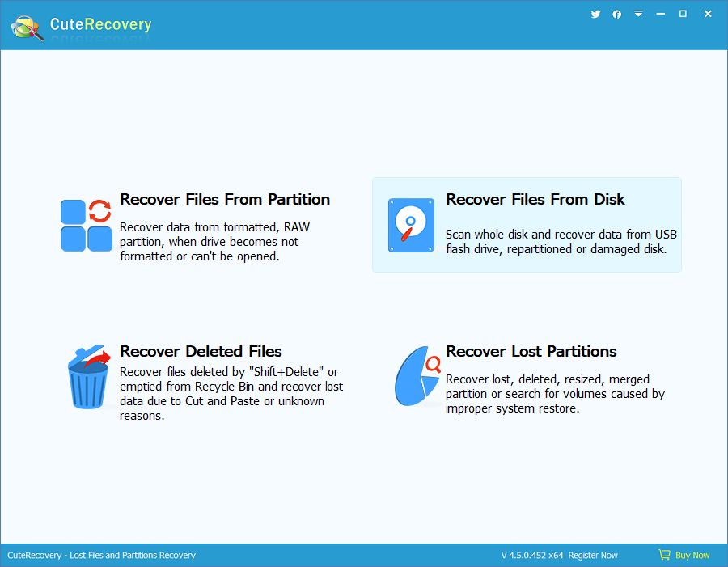Open the Facebook icon in title bar
The image size is (728, 567).
617,15
